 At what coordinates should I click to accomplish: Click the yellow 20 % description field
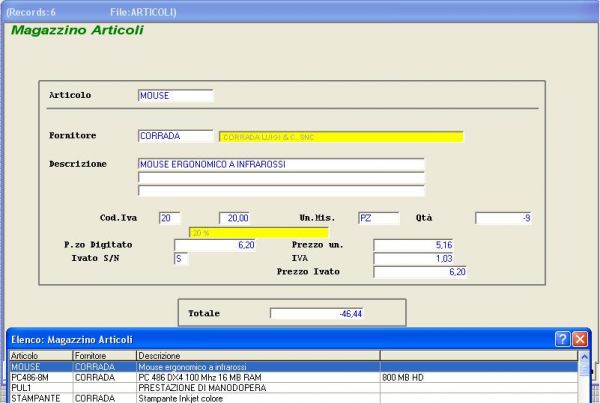click(259, 233)
